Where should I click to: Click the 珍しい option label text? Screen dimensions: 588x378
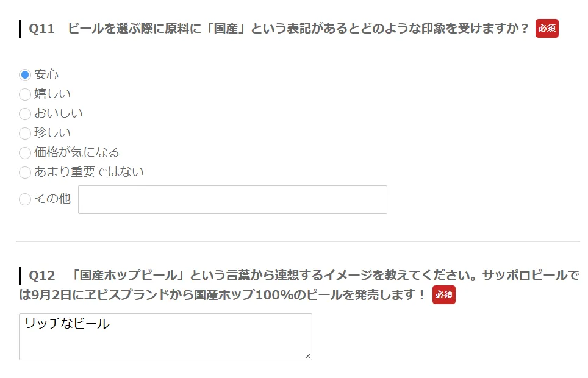pyautogui.click(x=52, y=133)
